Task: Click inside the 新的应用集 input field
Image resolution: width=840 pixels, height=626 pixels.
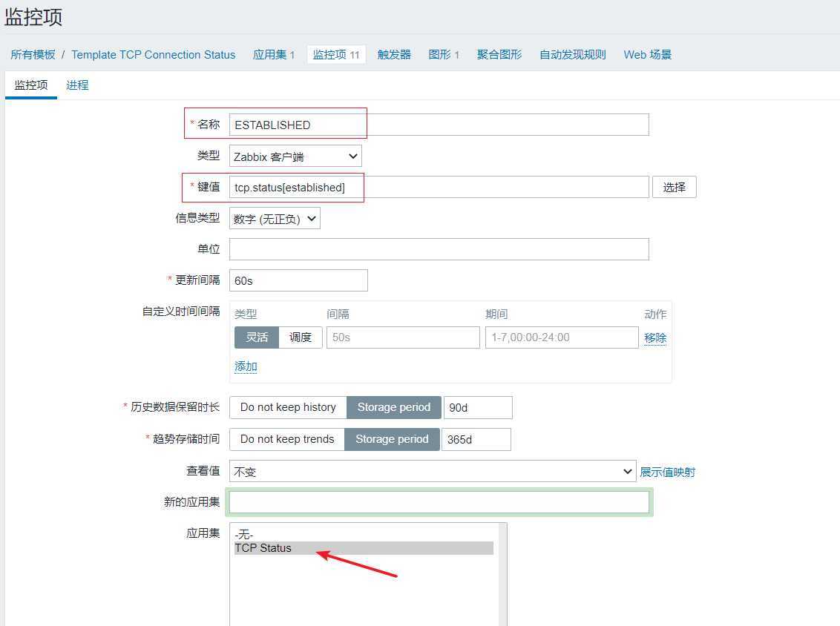Action: [x=439, y=502]
